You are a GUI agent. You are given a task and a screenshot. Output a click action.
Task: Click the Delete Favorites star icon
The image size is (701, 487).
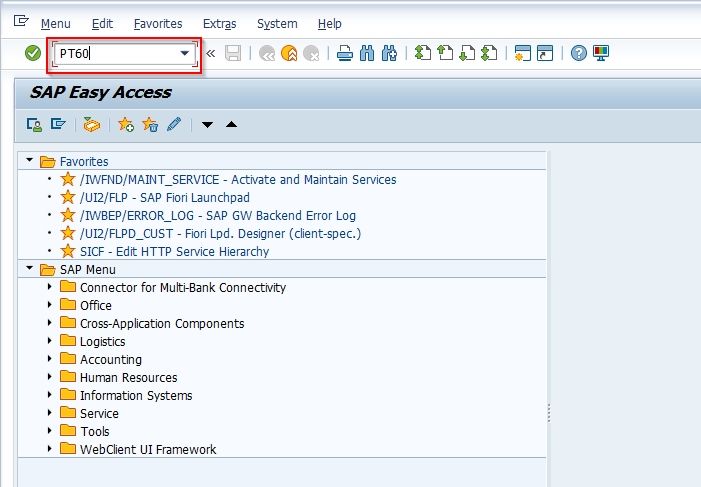point(150,124)
